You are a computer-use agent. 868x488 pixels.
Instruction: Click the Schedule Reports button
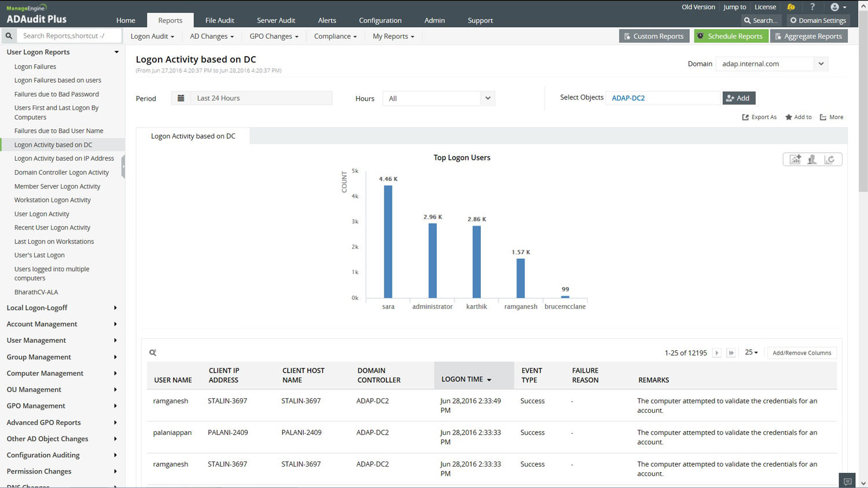[x=730, y=36]
